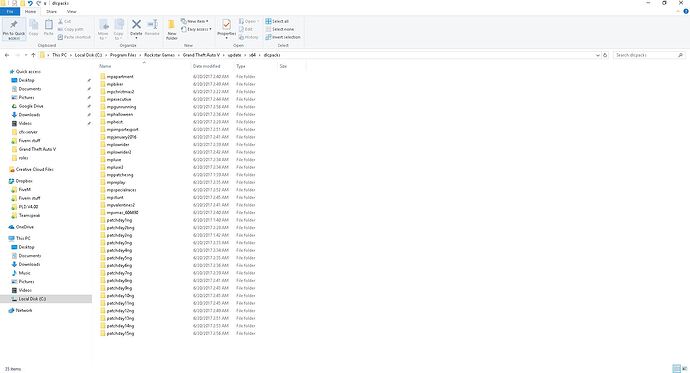The width and height of the screenshot is (690, 373).
Task: Click Select all in the ribbon
Action: [x=277, y=21]
